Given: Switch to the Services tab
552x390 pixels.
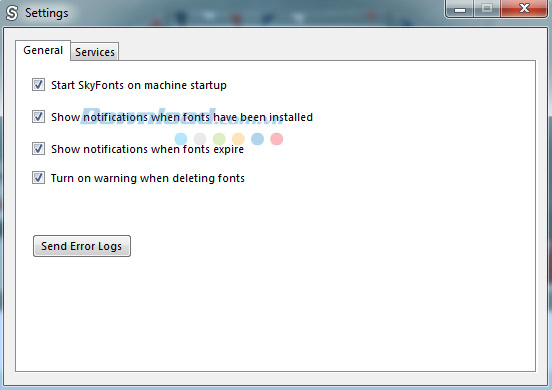Looking at the screenshot, I should [95, 52].
